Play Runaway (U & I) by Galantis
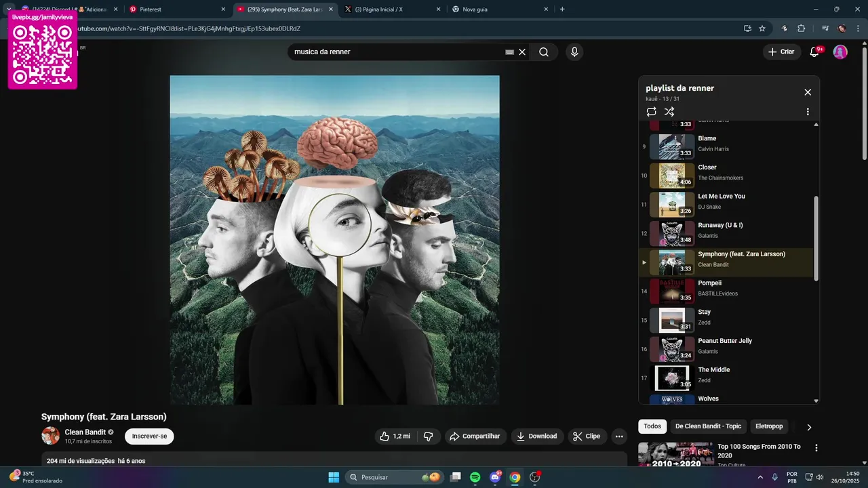The width and height of the screenshot is (868, 488). [x=726, y=233]
